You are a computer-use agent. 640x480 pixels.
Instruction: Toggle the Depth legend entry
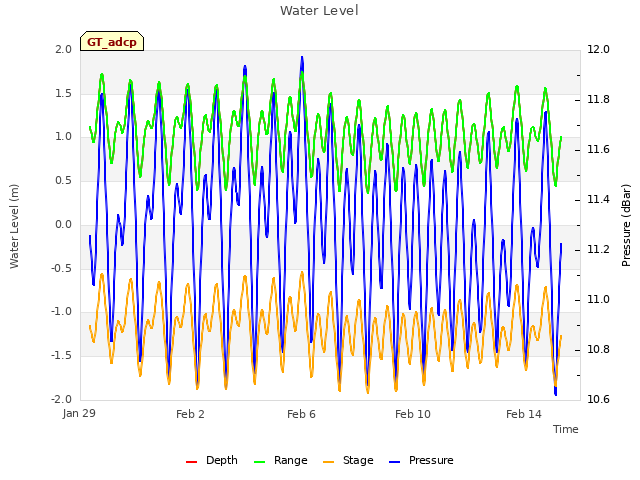211,460
